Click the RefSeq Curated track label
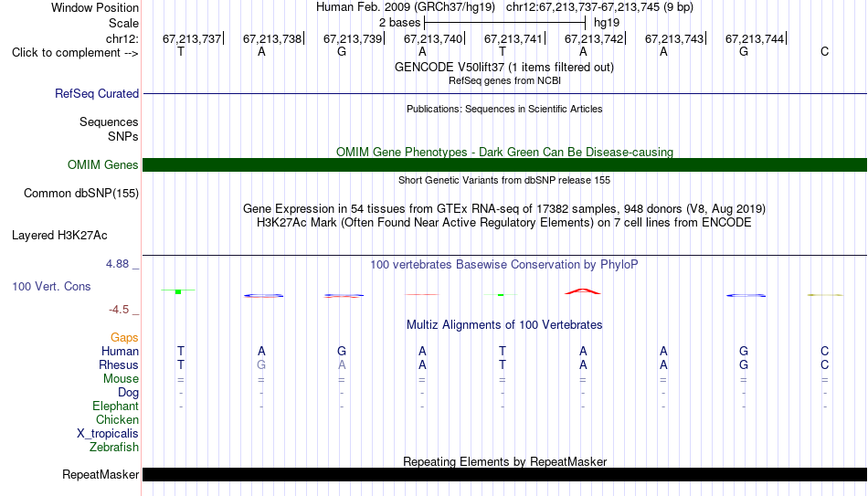 96,93
